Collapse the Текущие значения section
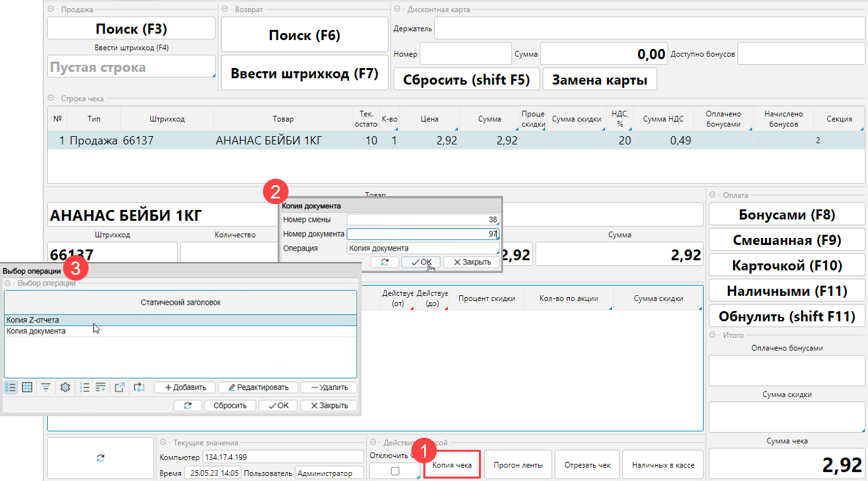The width and height of the screenshot is (868, 481). [164, 443]
